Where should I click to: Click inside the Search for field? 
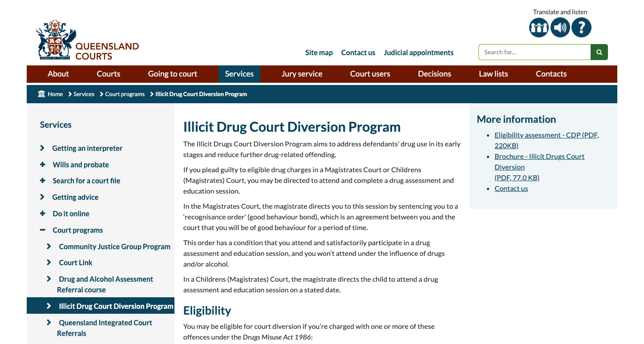(534, 52)
